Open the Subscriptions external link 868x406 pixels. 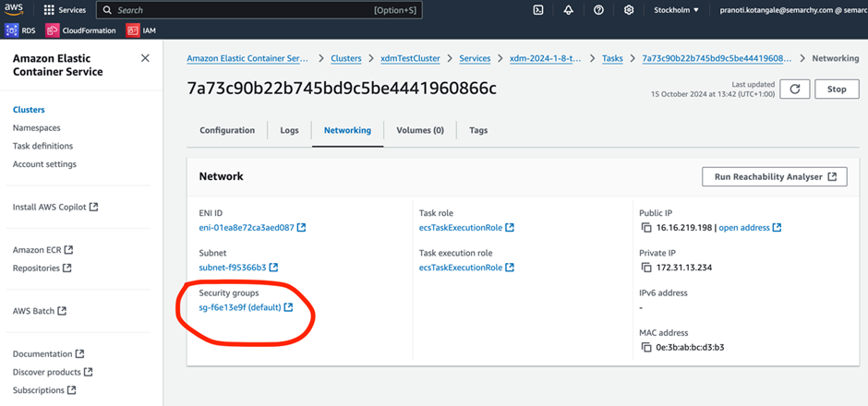click(x=44, y=390)
